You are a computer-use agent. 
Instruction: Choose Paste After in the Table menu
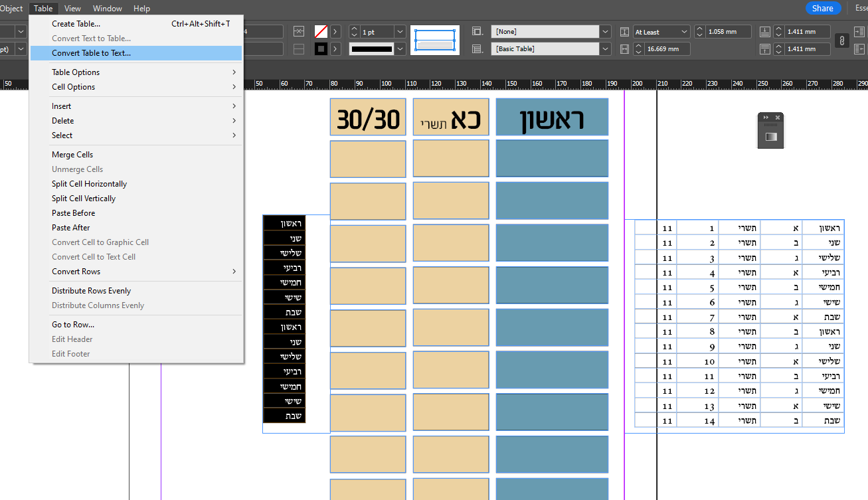coord(136,228)
